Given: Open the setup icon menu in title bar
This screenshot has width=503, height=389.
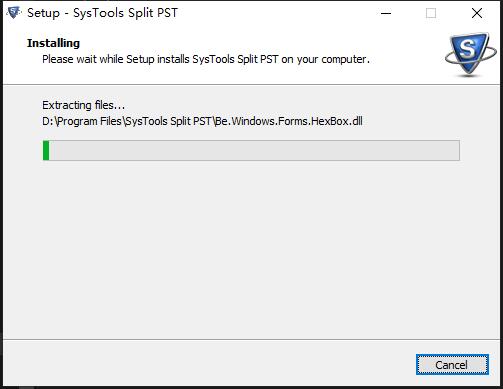Looking at the screenshot, I should [14, 13].
